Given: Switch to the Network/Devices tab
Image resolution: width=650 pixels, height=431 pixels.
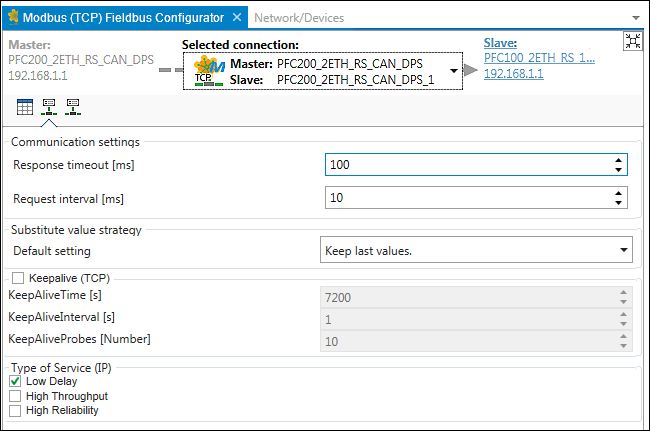Looking at the screenshot, I should point(299,18).
